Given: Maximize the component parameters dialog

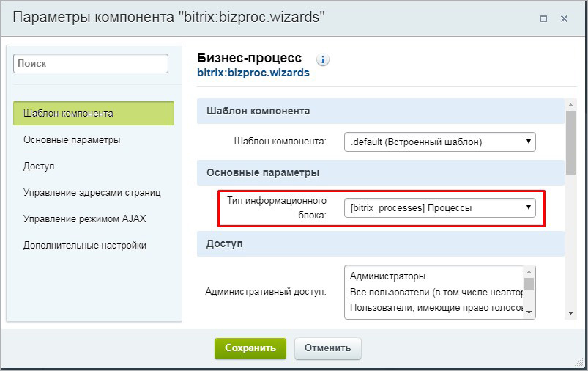Looking at the screenshot, I should tap(543, 19).
